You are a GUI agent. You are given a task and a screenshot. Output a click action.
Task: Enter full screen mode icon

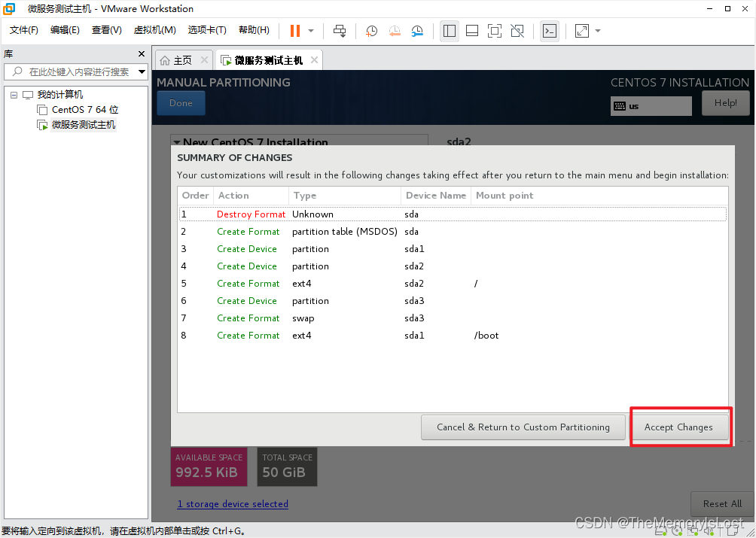point(495,31)
